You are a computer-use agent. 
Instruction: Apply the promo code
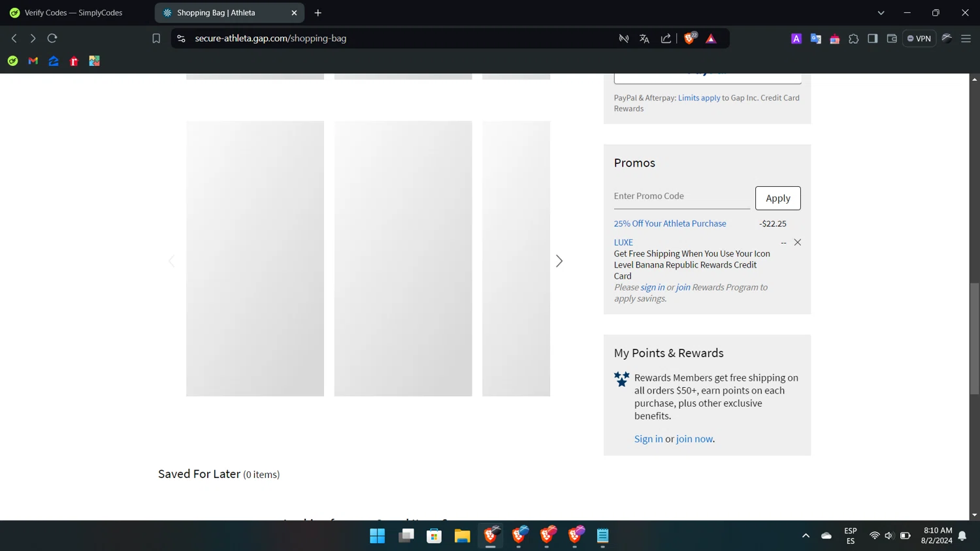click(x=777, y=198)
